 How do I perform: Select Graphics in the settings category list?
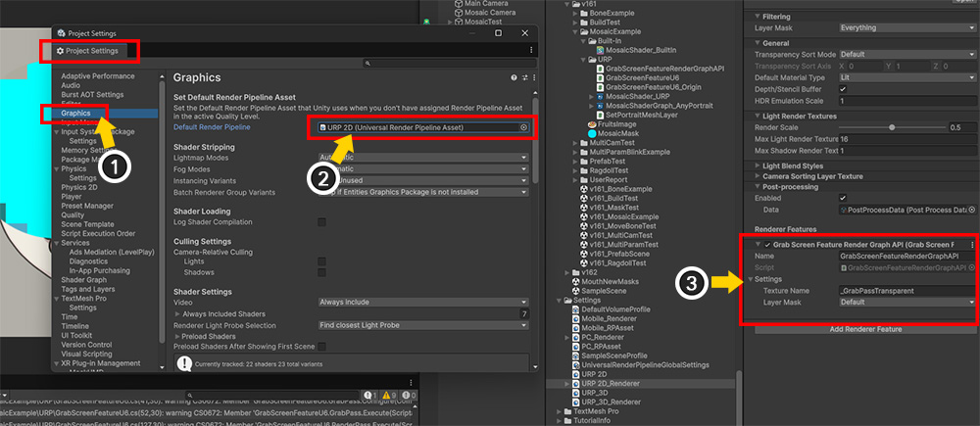pyautogui.click(x=76, y=113)
